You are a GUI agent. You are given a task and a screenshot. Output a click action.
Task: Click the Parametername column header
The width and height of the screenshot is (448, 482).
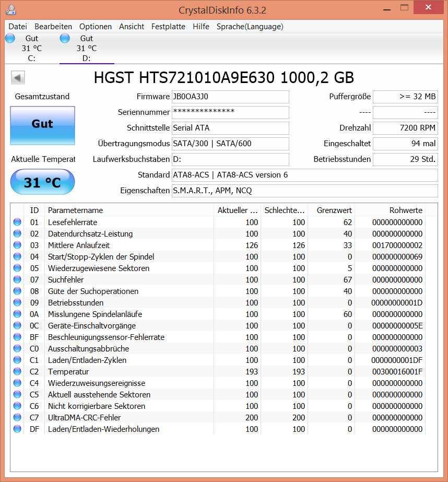[129, 210]
